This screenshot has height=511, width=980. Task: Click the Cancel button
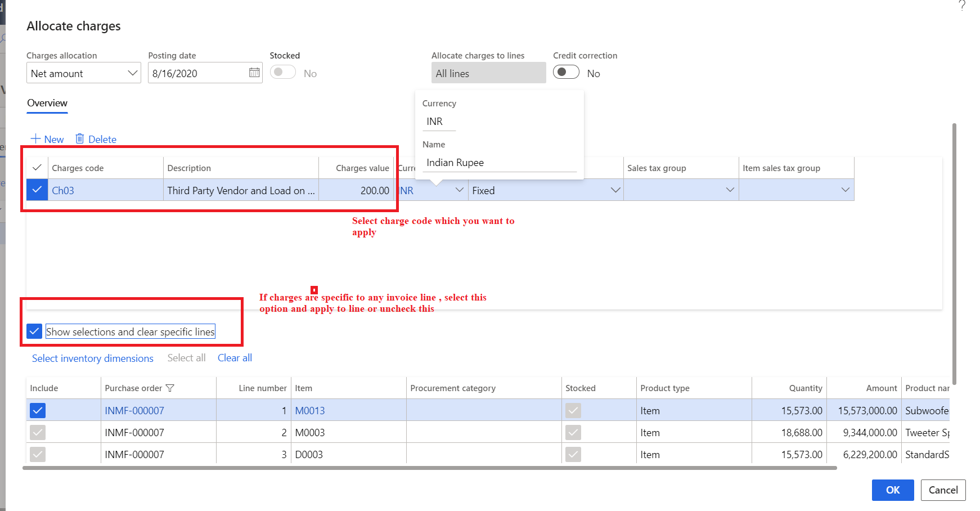click(943, 490)
